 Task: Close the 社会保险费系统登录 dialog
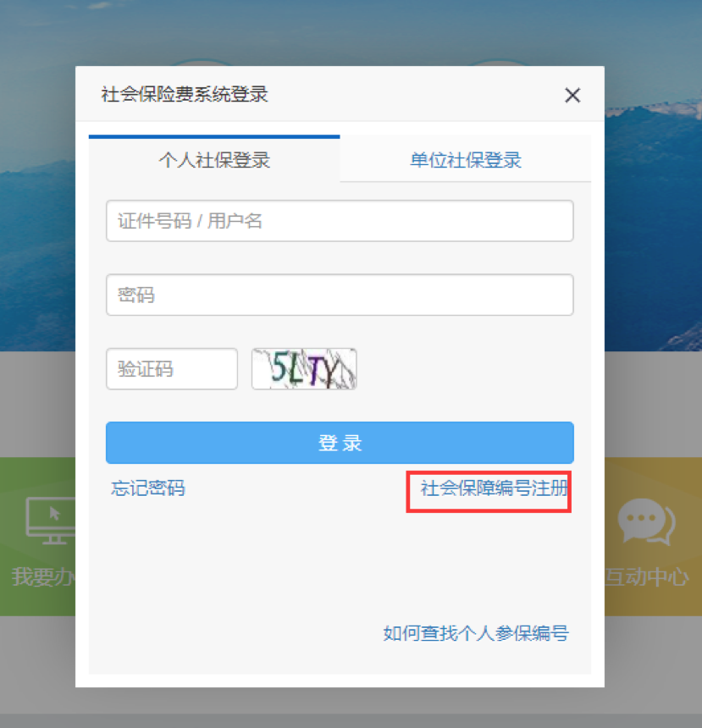[572, 96]
